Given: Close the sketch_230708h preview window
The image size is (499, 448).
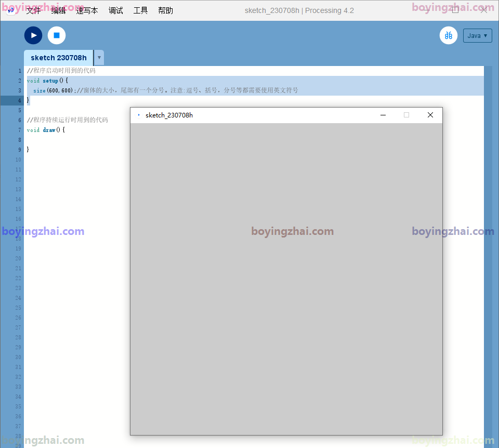Looking at the screenshot, I should [x=430, y=115].
